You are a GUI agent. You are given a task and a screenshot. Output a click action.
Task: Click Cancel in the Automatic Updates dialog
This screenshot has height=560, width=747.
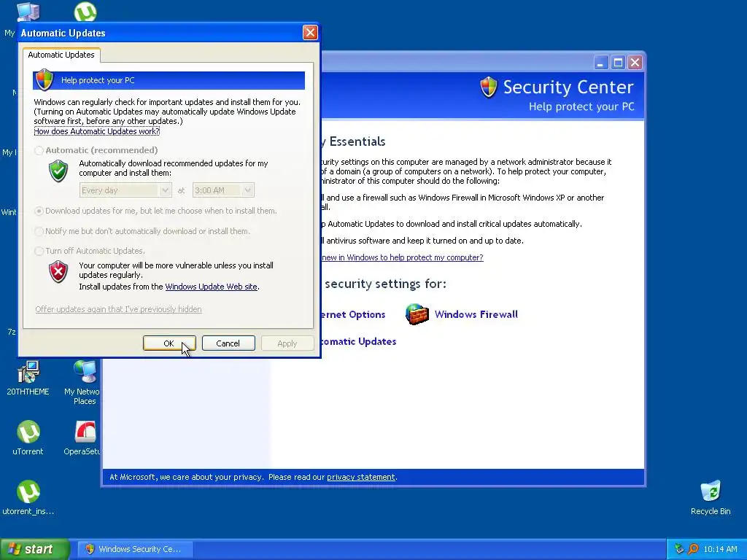click(x=228, y=343)
